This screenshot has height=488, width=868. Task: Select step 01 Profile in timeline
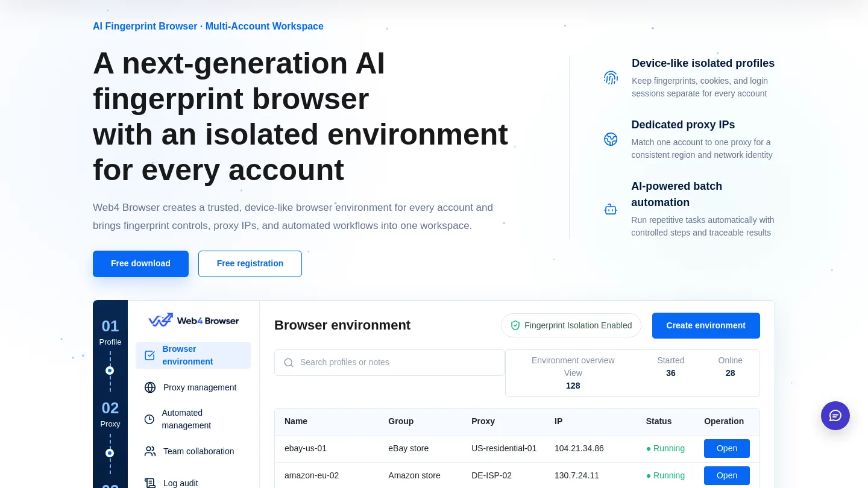point(110,333)
